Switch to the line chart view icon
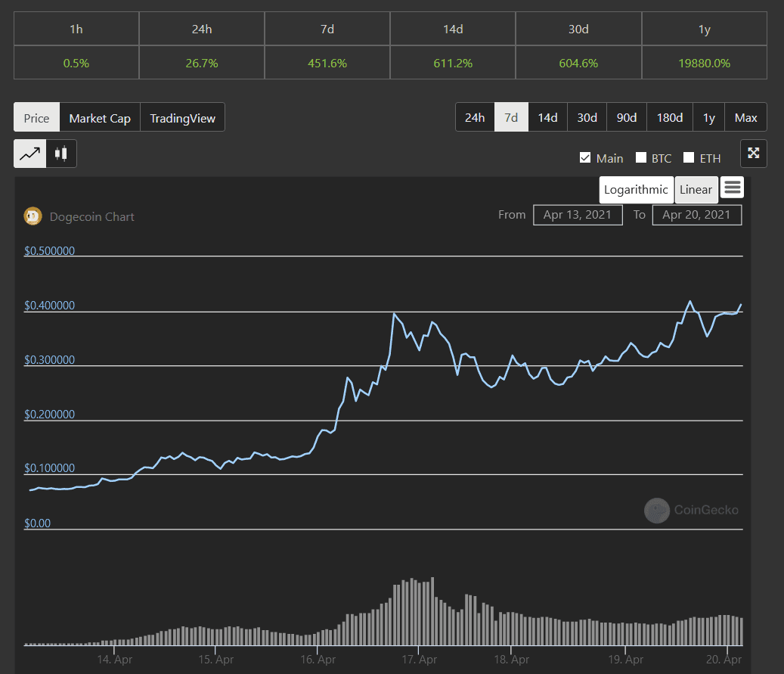The height and width of the screenshot is (674, 784). 29,154
